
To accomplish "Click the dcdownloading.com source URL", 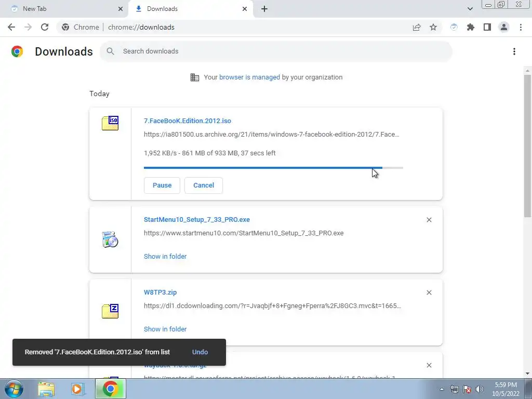I will tap(272, 305).
